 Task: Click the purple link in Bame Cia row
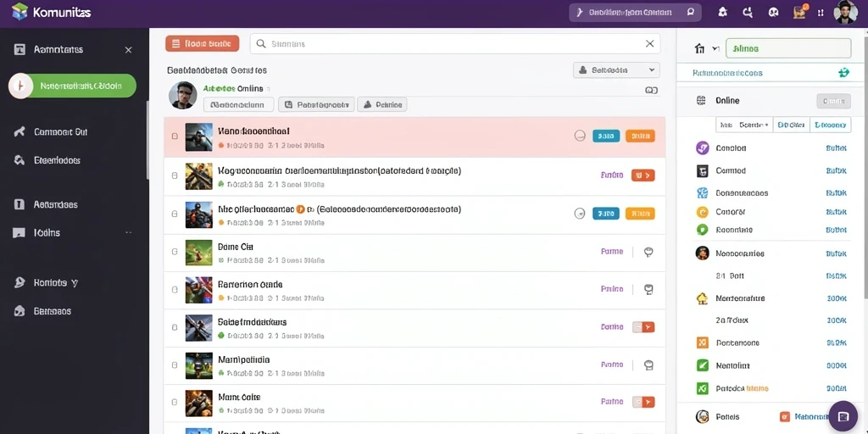point(612,251)
